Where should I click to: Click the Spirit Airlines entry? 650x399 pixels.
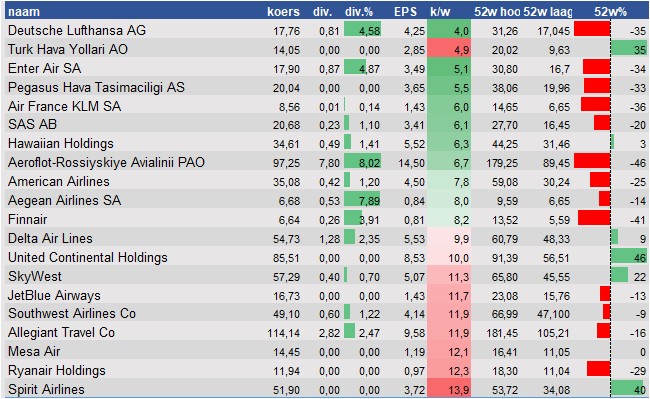(x=46, y=389)
